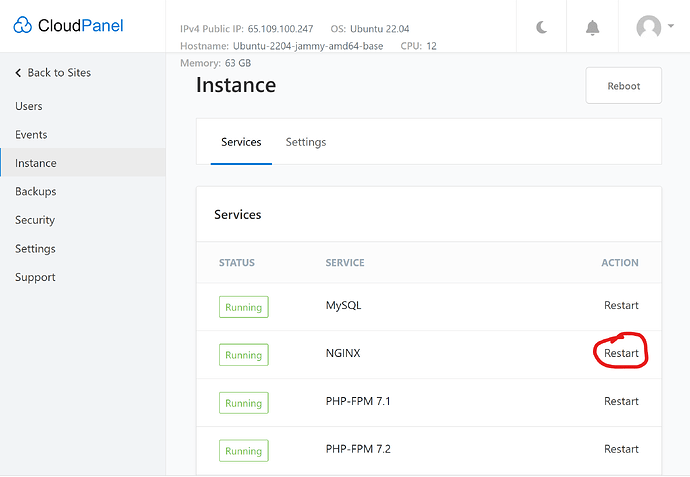Restart the PHP-FPM 7.1 service
Screen dimensions: 690x477
click(621, 401)
